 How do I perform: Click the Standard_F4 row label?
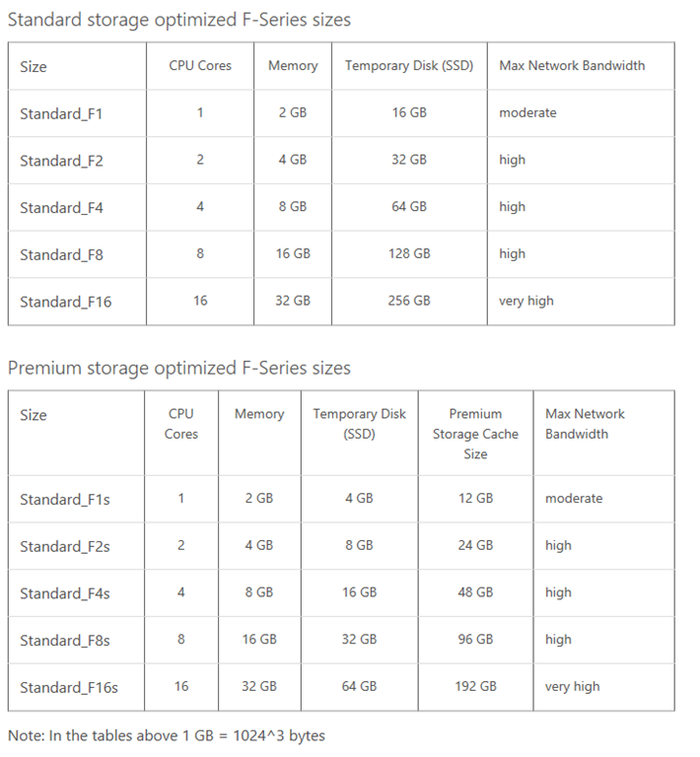[61, 208]
